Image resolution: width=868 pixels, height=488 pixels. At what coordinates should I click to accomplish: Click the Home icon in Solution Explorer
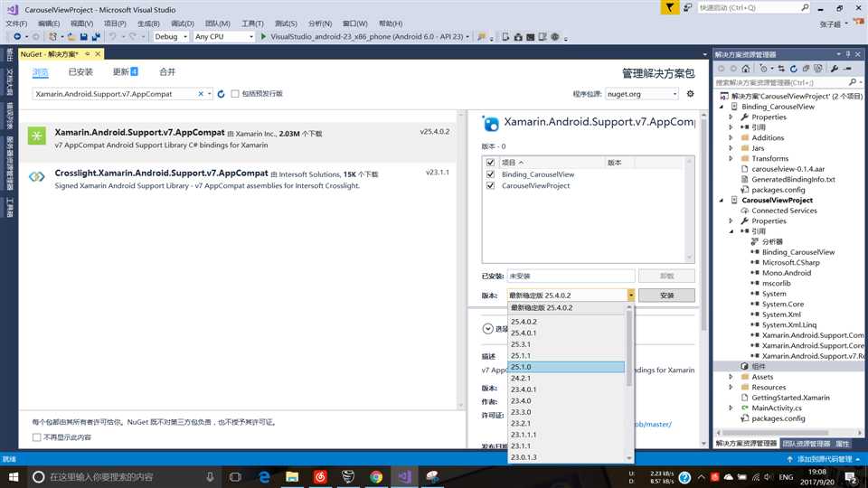pos(746,69)
